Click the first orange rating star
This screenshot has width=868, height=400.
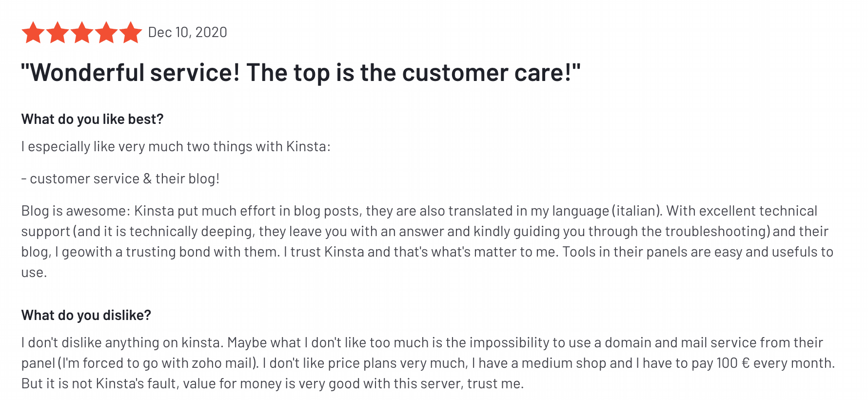point(33,33)
